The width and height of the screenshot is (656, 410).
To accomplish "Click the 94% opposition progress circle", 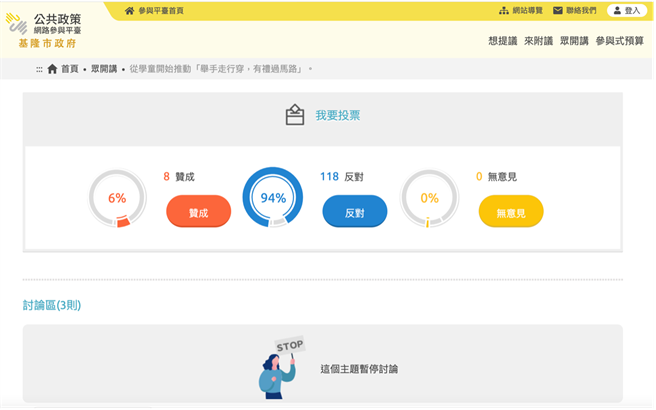I will (273, 197).
